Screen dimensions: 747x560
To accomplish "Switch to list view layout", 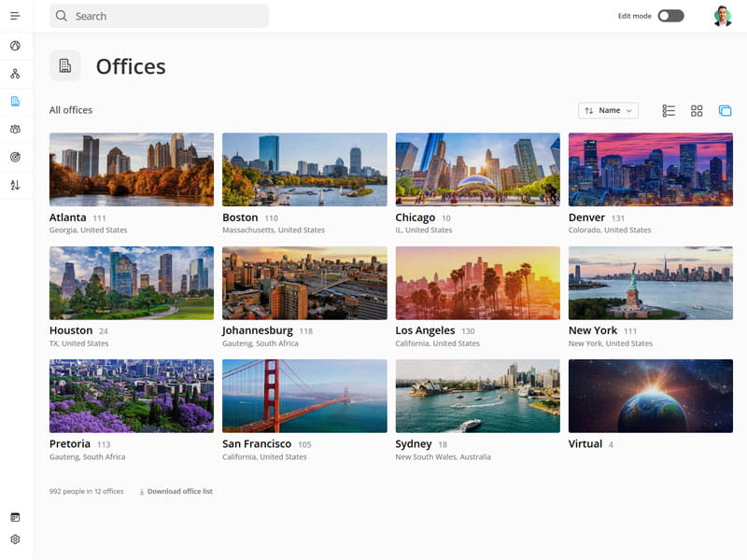I will point(669,110).
